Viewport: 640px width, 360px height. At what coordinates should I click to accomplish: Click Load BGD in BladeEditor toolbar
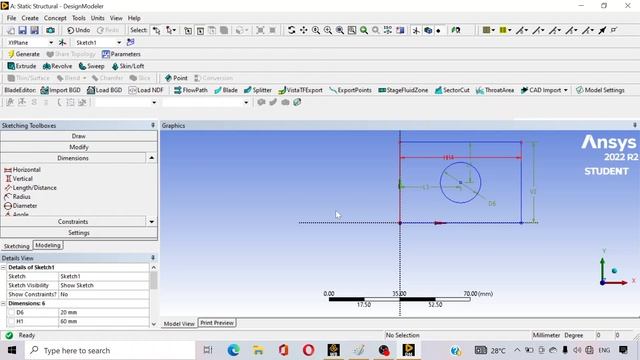click(104, 90)
